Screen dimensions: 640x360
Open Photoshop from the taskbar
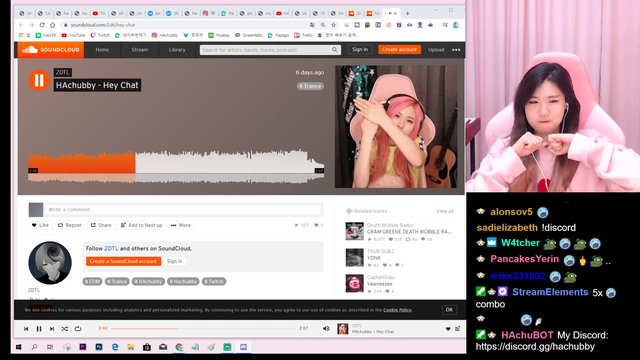coord(99,347)
